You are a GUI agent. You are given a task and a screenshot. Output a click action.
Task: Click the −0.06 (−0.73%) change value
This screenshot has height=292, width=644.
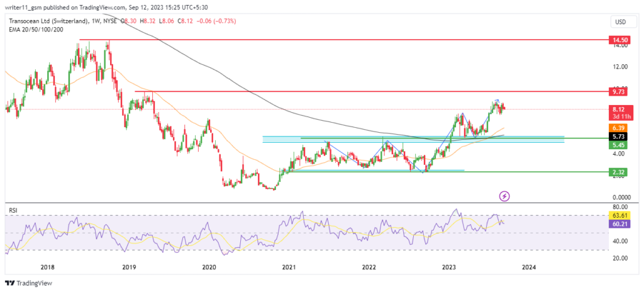[216, 21]
